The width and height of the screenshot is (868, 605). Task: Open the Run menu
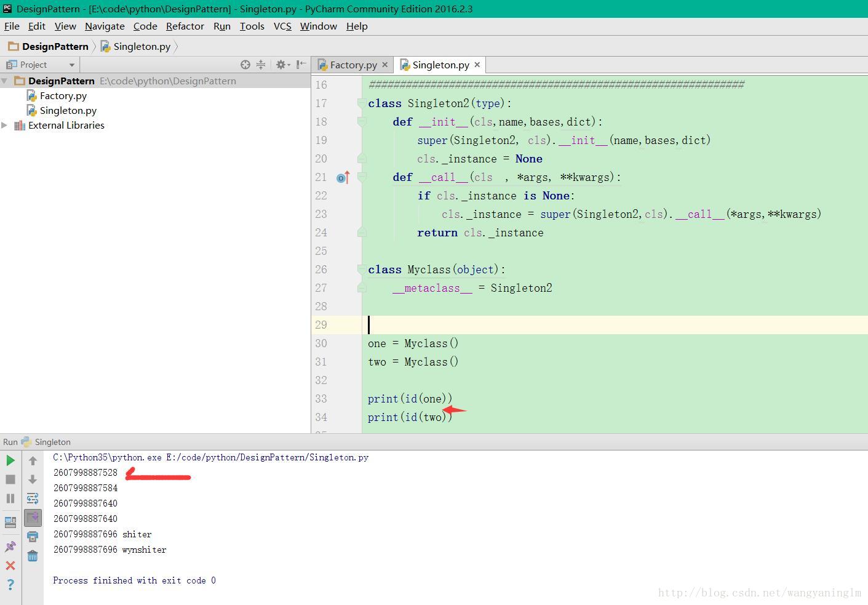pyautogui.click(x=222, y=26)
